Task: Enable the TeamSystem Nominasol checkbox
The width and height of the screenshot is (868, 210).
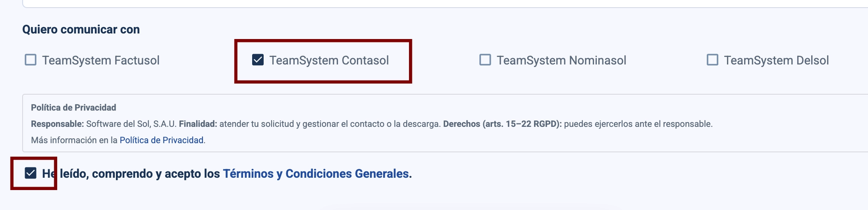Action: coord(485,60)
